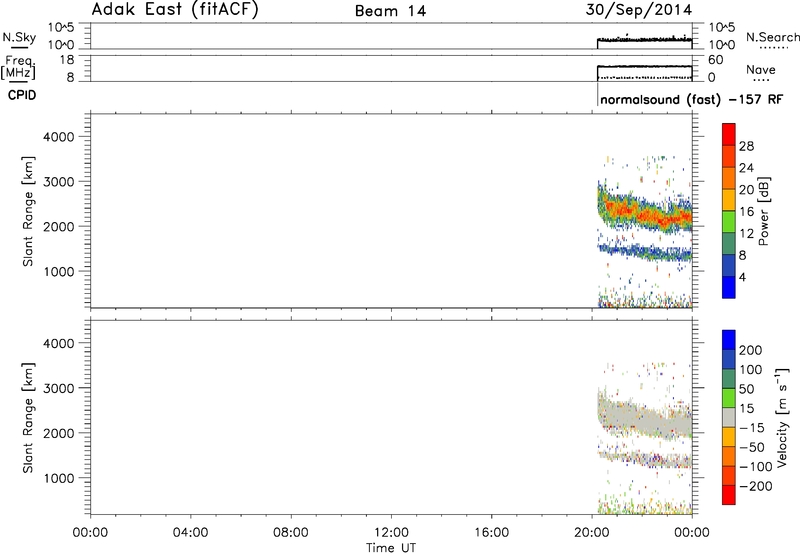Click the teal 8-12 dB power swatch

point(729,244)
